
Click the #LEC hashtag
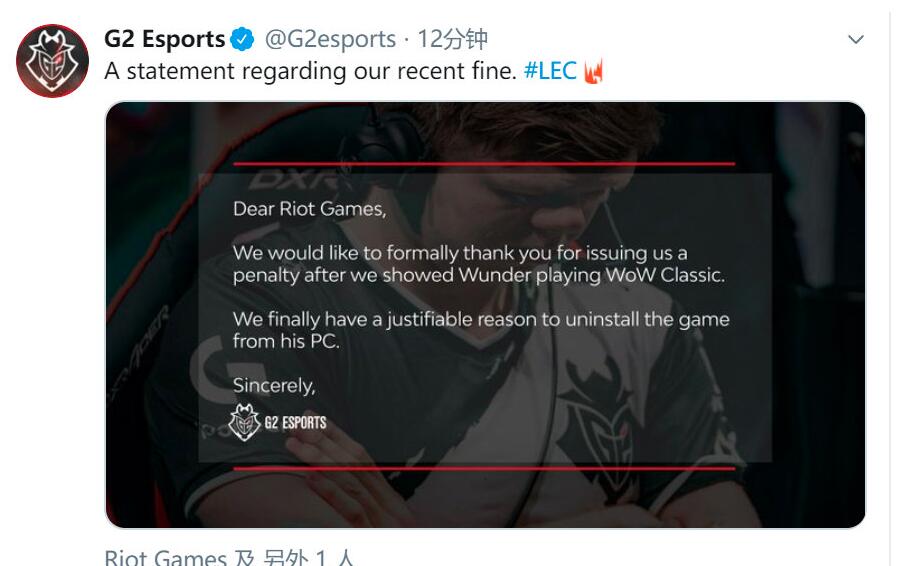point(550,72)
